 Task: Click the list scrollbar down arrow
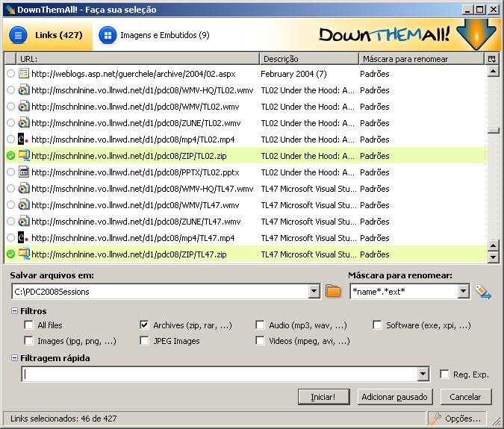(493, 257)
